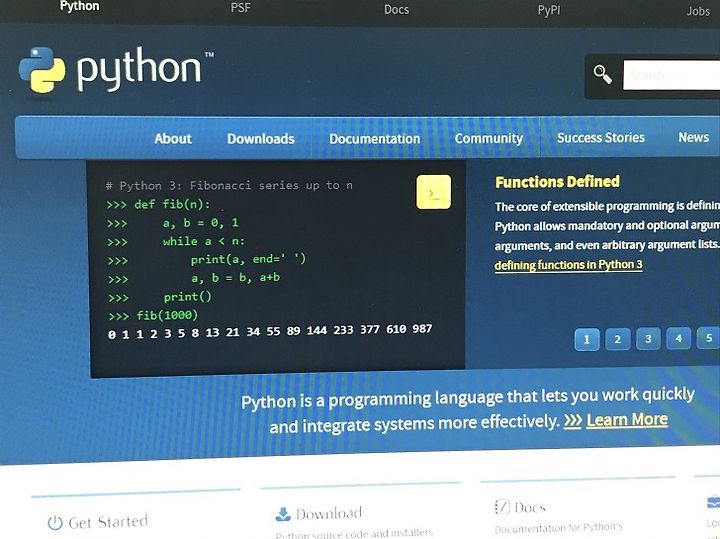The width and height of the screenshot is (720, 539).
Task: Click the text 'Documentation for Python's'
Action: click(x=559, y=528)
